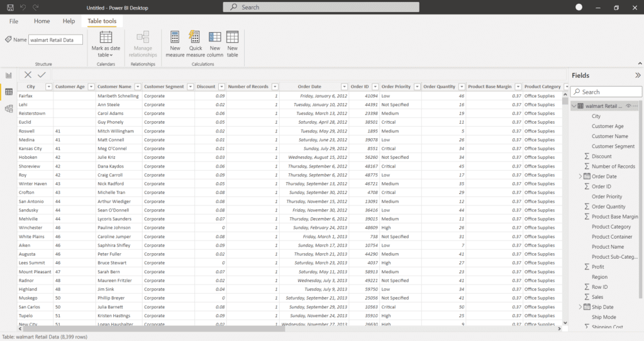Click the title bar Search box

[x=321, y=7]
